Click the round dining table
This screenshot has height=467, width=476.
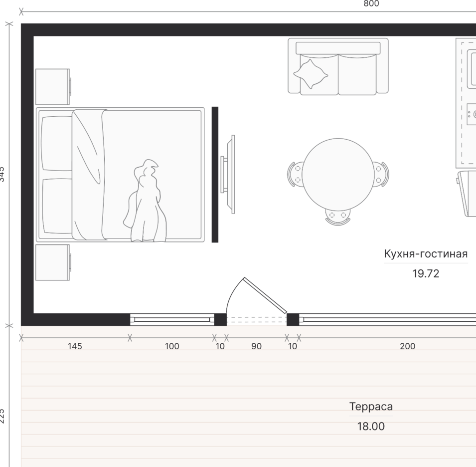338,173
